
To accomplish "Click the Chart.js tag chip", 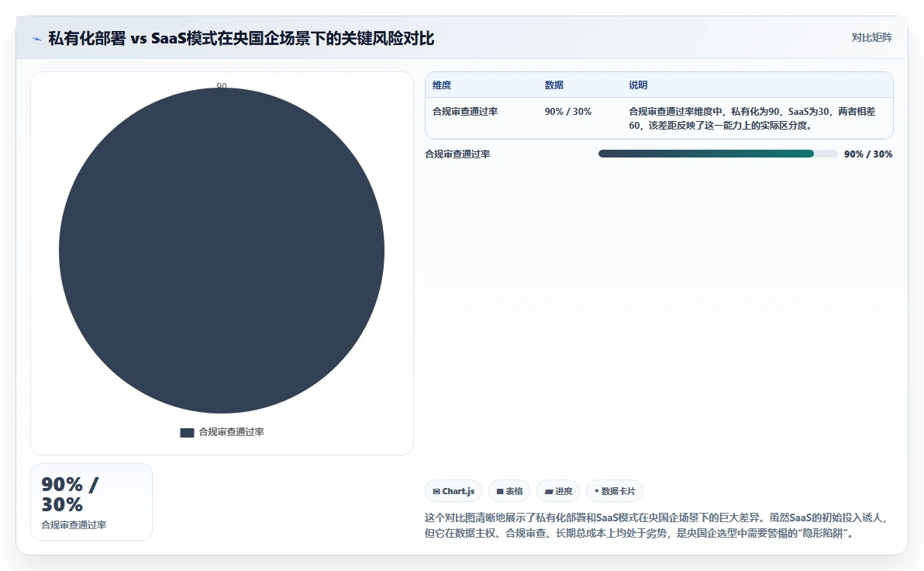I will click(x=453, y=491).
